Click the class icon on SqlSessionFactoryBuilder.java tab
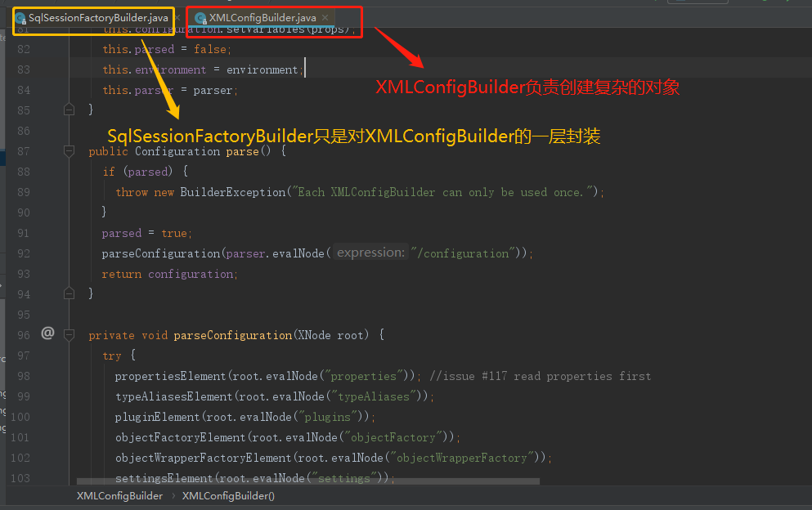The image size is (812, 510). coord(20,19)
